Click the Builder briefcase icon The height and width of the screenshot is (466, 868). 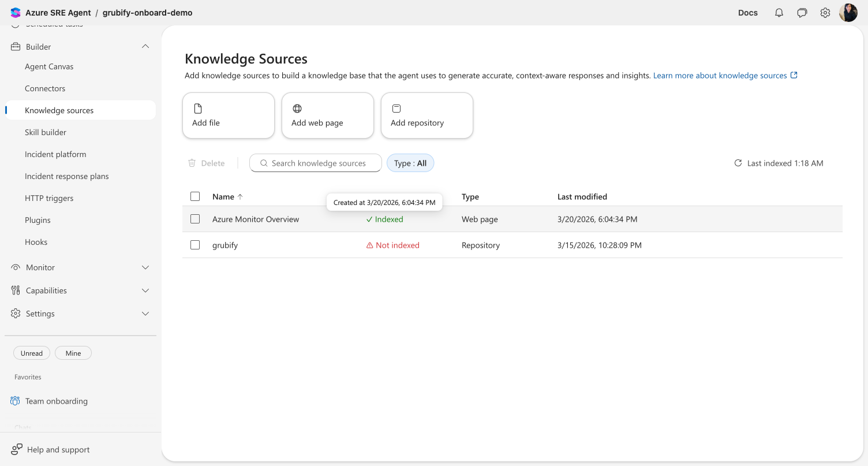(x=16, y=47)
